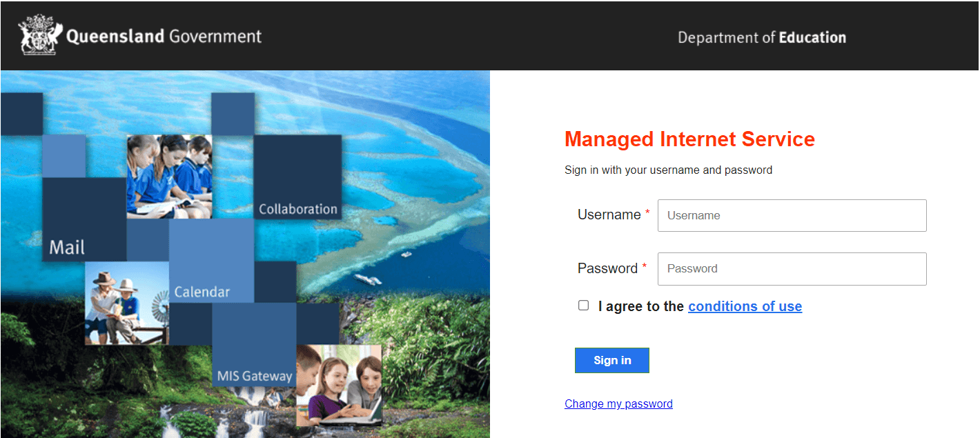Viewport: 980px width, 438px height.
Task: Open the Change my password link
Action: pos(618,404)
